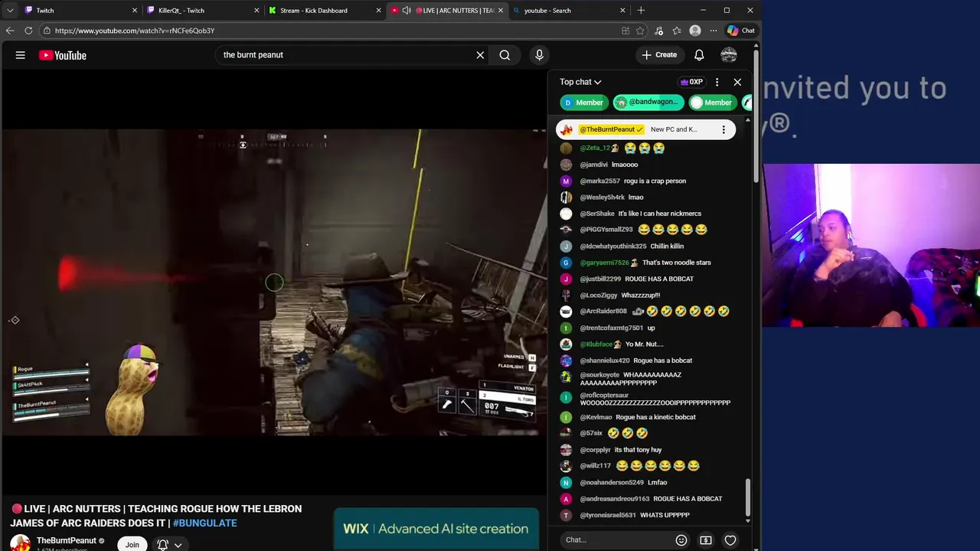Expand the notification bell dropdown

(170, 544)
